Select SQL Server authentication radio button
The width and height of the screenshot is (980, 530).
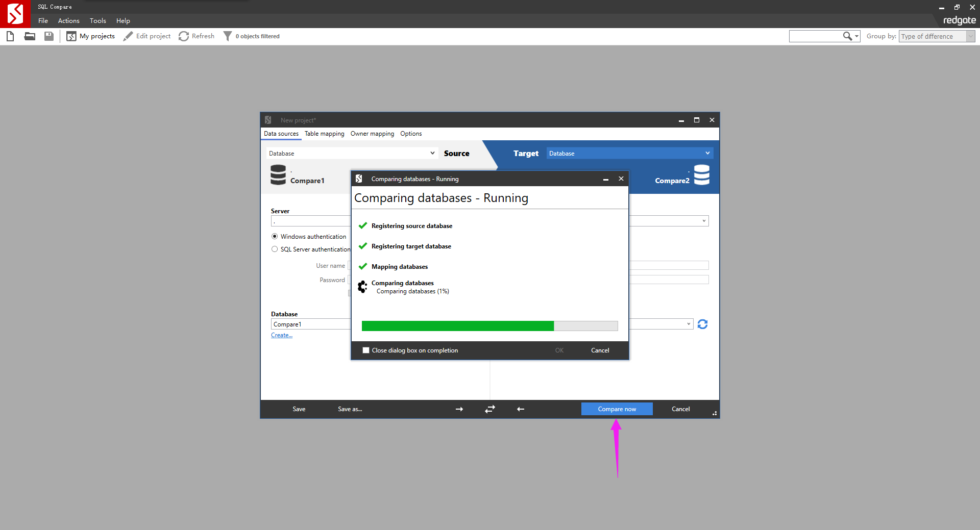(275, 249)
